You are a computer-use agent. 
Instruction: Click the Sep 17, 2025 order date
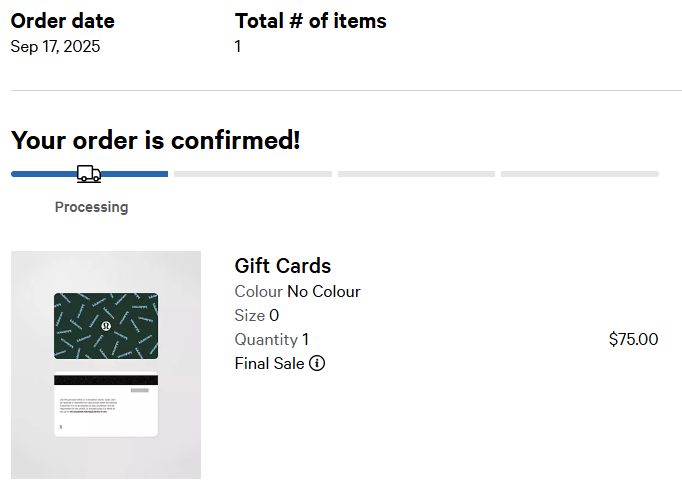[x=55, y=46]
